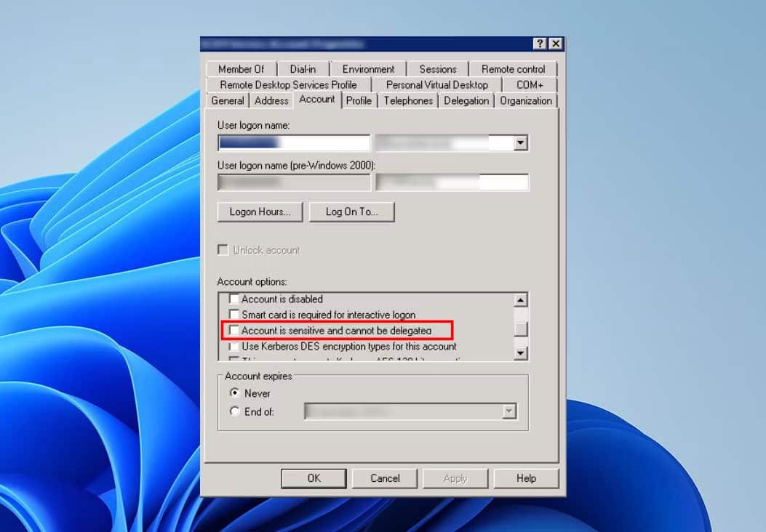Viewport: 766px width, 532px height.
Task: Open the Environment tab
Action: click(x=368, y=69)
